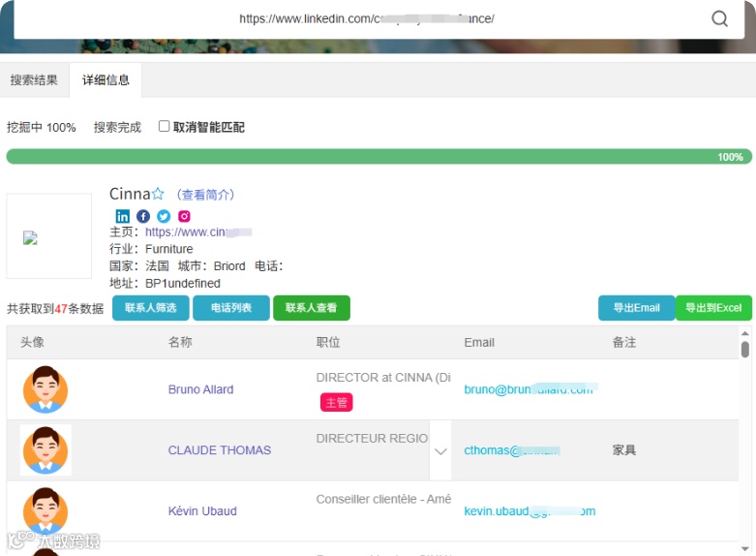Click the 导出Email button

636,308
